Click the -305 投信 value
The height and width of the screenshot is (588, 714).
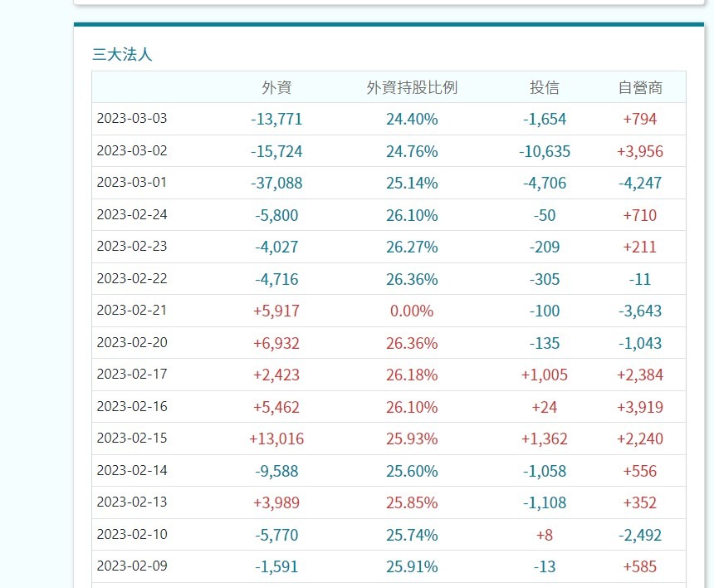(545, 279)
